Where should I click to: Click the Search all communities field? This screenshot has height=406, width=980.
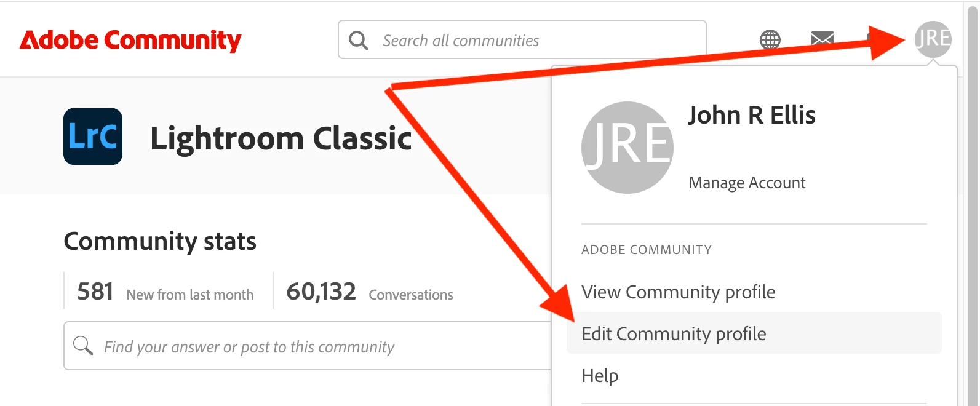pyautogui.click(x=522, y=40)
